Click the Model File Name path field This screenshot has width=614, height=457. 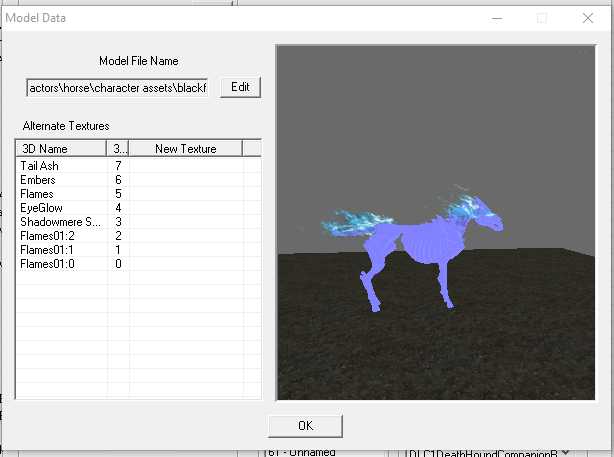coord(117,88)
